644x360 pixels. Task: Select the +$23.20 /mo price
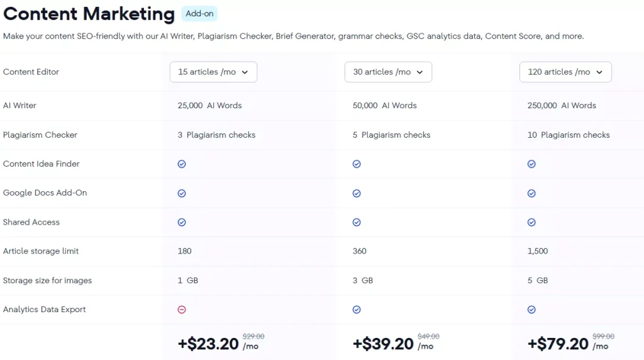point(209,344)
